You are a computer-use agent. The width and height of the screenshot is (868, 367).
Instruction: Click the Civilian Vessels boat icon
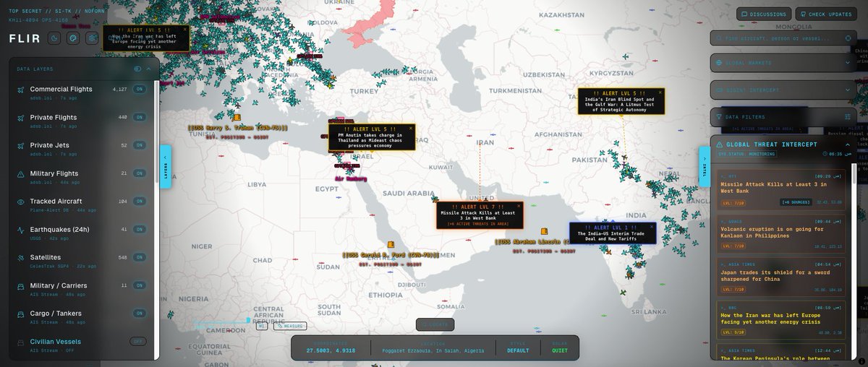[x=20, y=342]
